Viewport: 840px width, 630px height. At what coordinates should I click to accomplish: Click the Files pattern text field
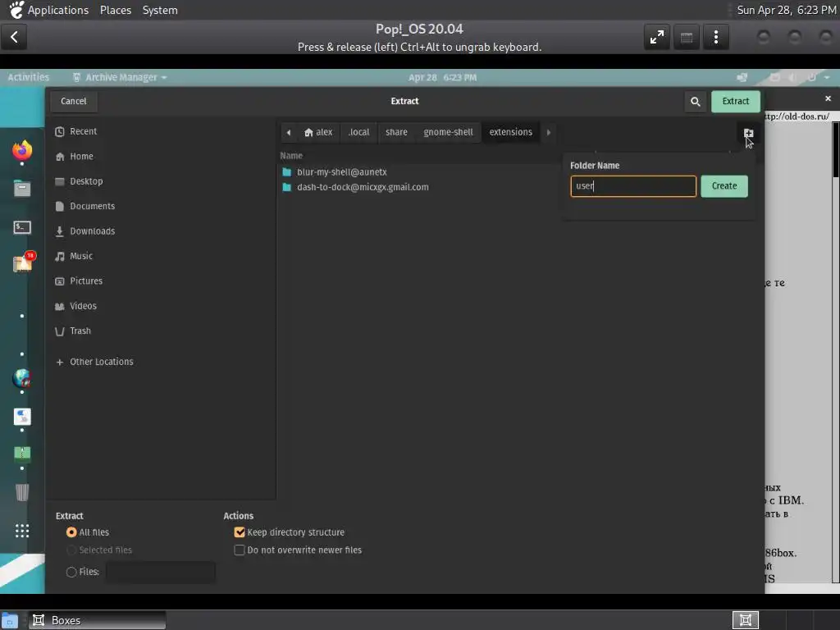click(x=161, y=572)
